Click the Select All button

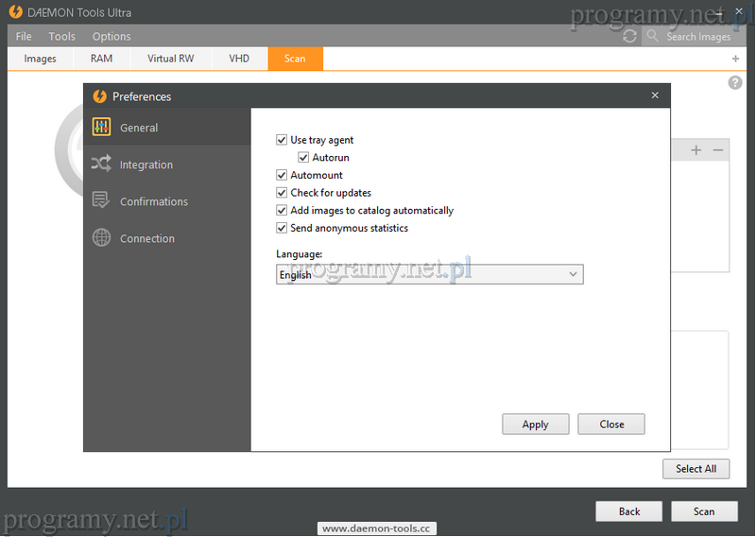[696, 469]
